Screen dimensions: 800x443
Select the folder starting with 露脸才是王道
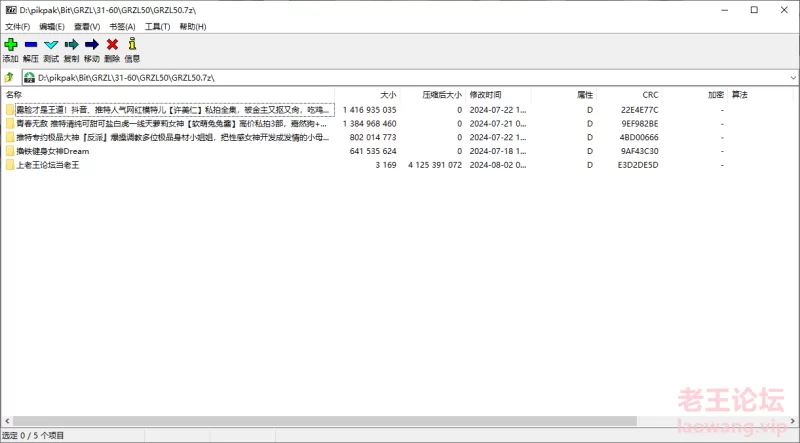click(x=172, y=110)
